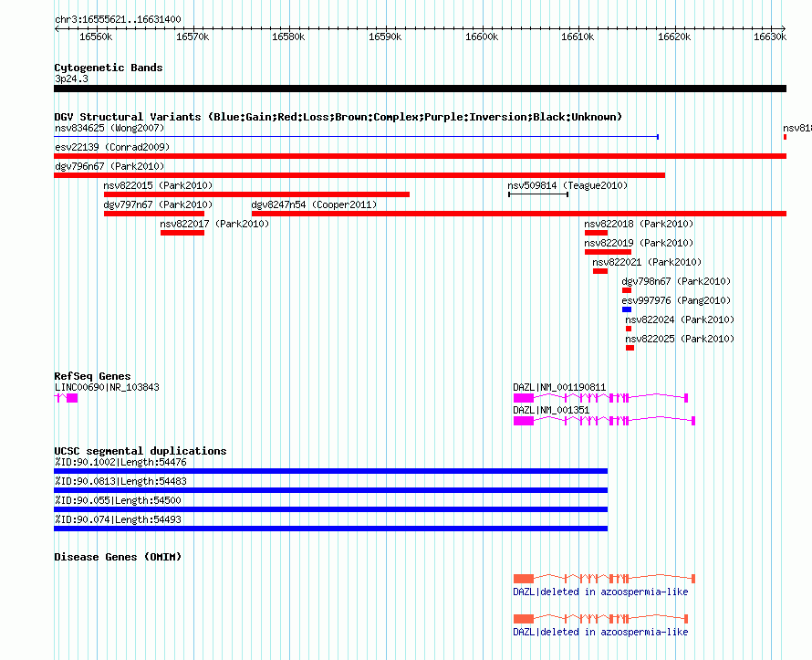Open the UCSC segmental duplications track title
Screen dimensions: 812x660
click(x=141, y=451)
